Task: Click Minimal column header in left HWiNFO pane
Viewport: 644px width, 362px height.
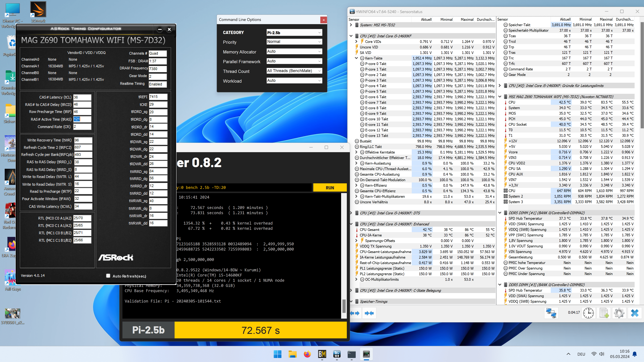Action: (446, 19)
